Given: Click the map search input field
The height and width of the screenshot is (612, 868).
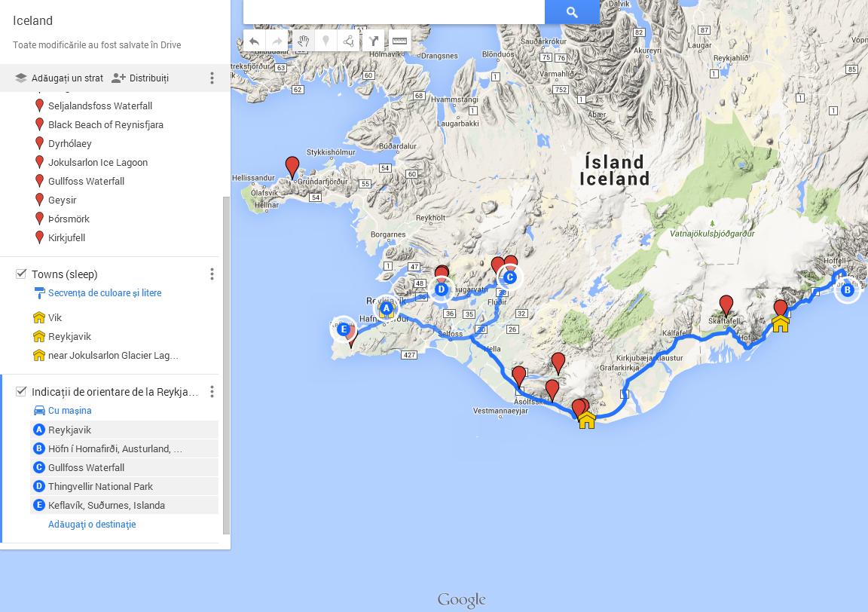Looking at the screenshot, I should [x=394, y=11].
